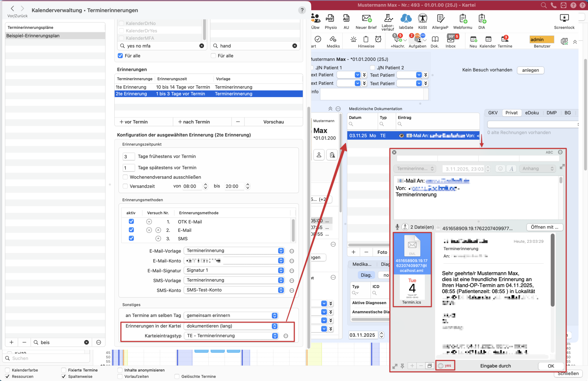Screen dimensions: 588x381
Task: Click the anlegen button
Action: point(530,70)
